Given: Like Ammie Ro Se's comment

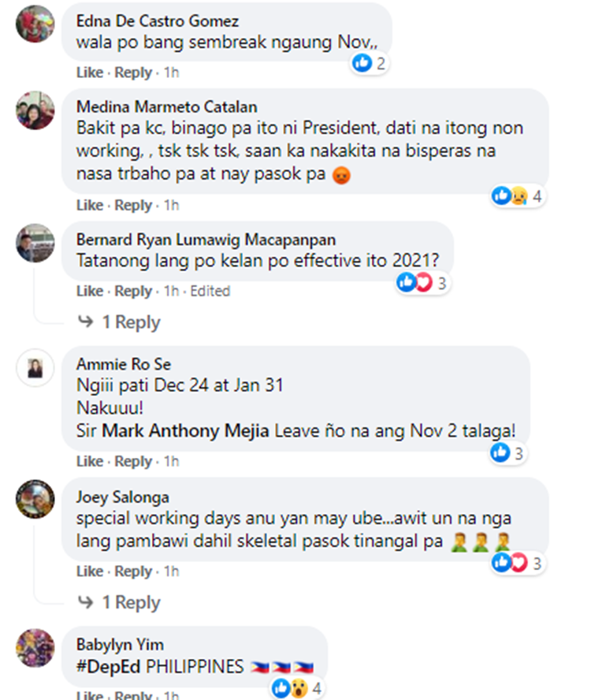Looking at the screenshot, I should [x=90, y=461].
